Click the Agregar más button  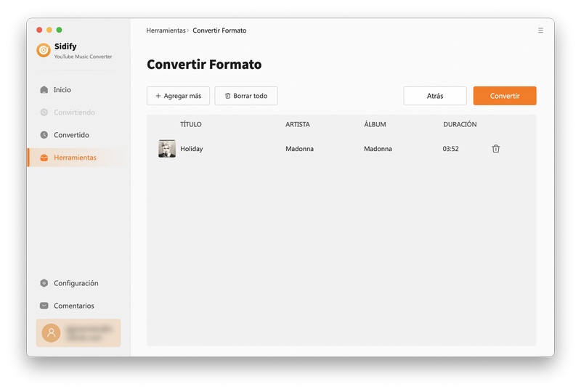tap(178, 96)
